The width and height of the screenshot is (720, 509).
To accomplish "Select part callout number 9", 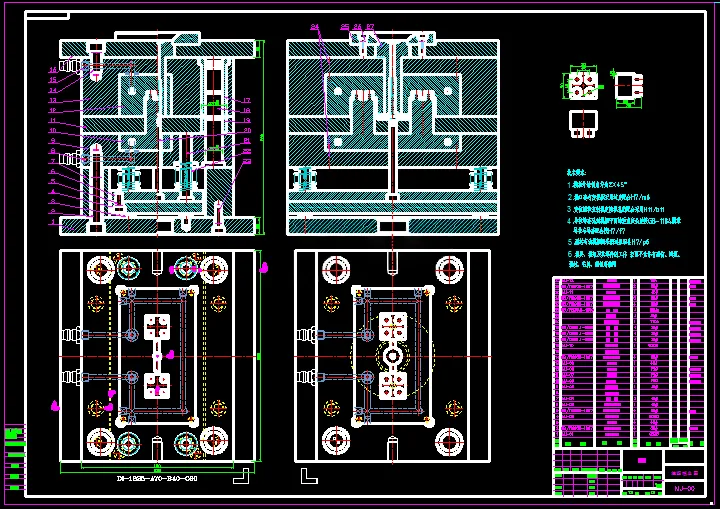I will pyautogui.click(x=53, y=141).
